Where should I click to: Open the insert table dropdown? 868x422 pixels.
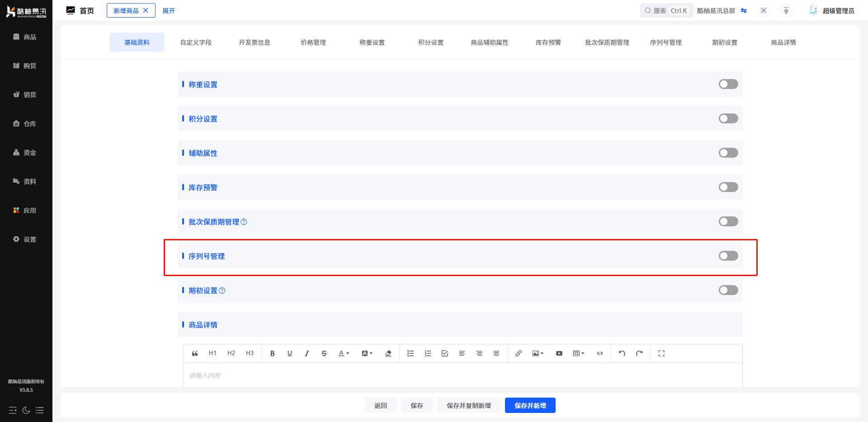pyautogui.click(x=578, y=353)
